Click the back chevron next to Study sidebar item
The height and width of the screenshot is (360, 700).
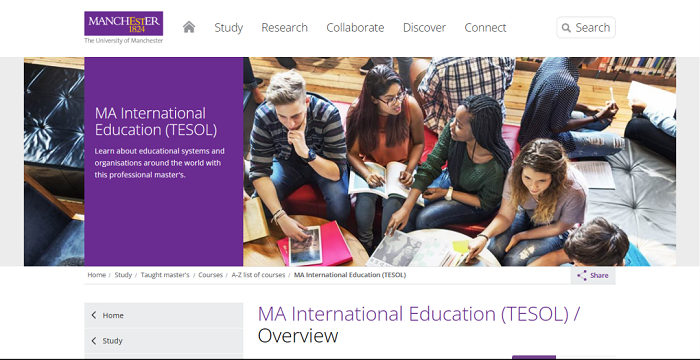click(x=94, y=341)
